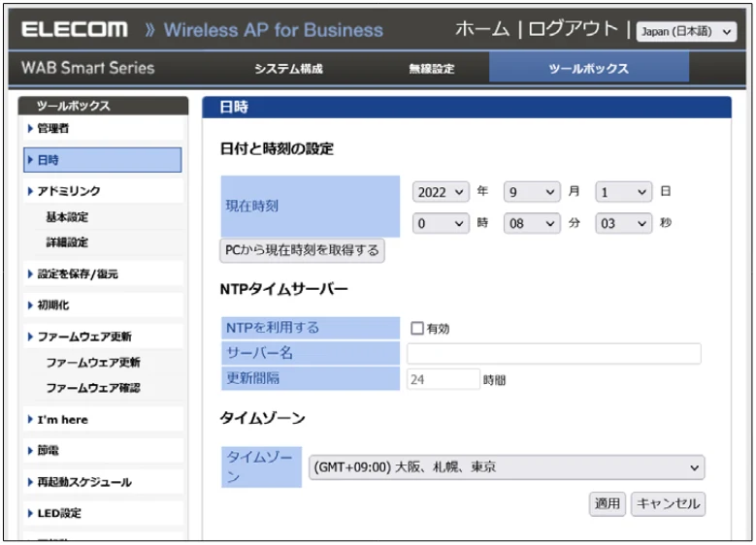The height and width of the screenshot is (545, 756).
Task: Open the システム構成 tab
Action: tap(288, 69)
